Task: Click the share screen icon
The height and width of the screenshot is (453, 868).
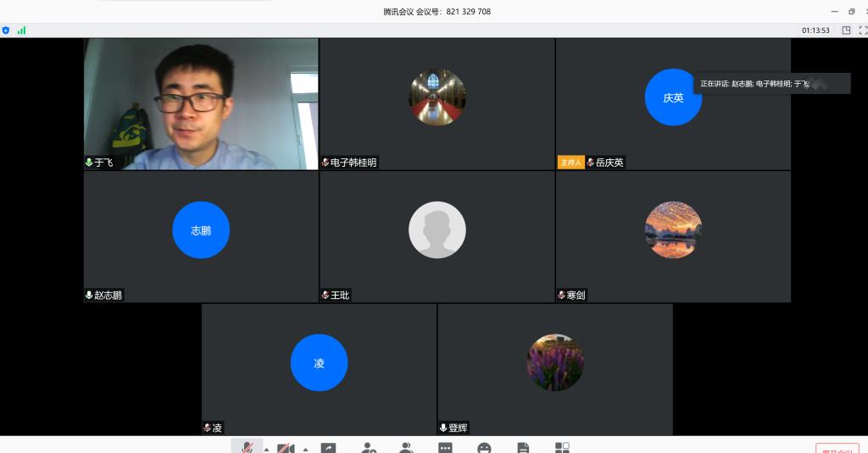Action: [x=328, y=448]
